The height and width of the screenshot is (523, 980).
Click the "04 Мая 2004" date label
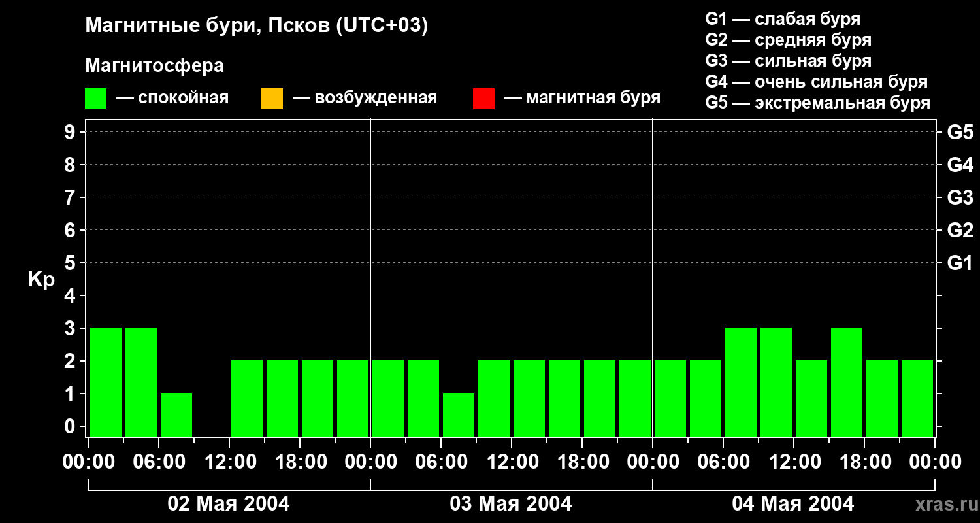click(x=793, y=503)
